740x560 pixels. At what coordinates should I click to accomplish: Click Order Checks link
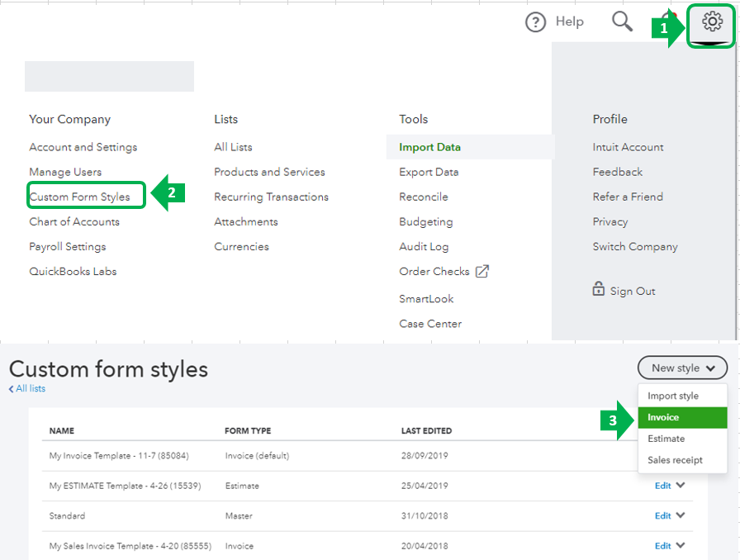[434, 272]
